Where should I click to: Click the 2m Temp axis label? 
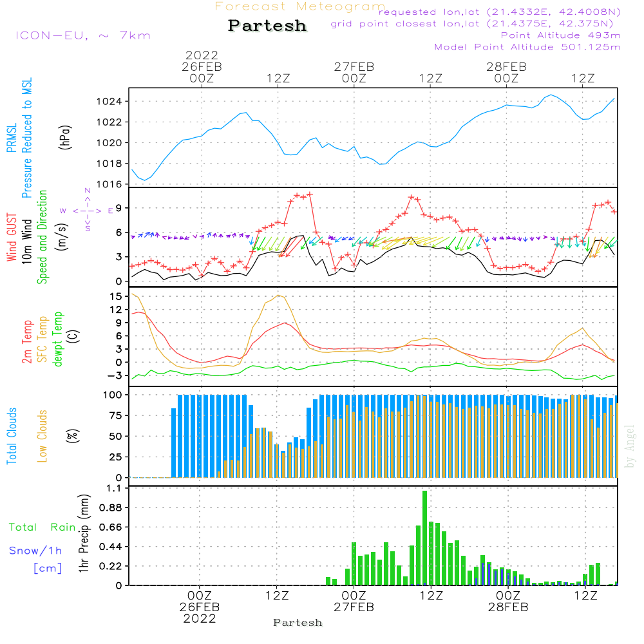coord(27,341)
